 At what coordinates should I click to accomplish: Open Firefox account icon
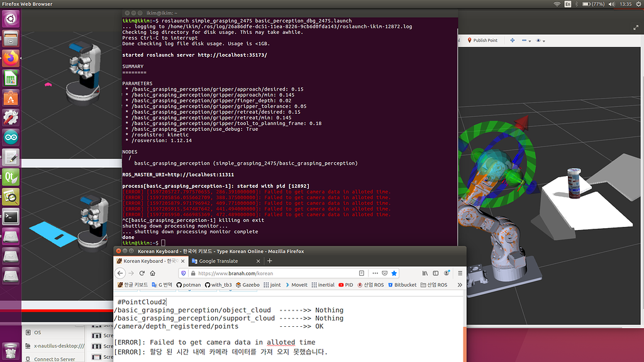(x=447, y=273)
